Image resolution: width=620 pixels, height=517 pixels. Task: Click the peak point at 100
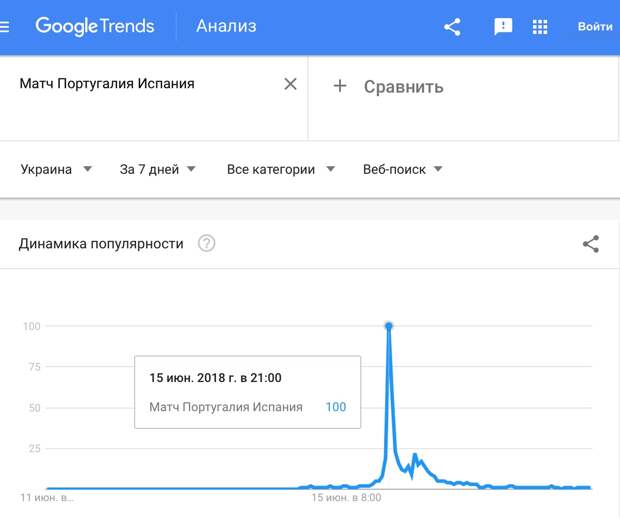389,326
